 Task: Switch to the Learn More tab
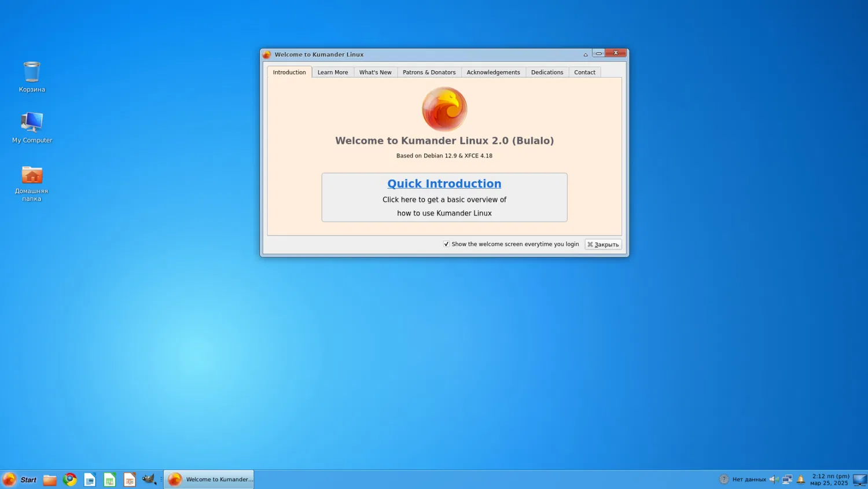coord(333,72)
